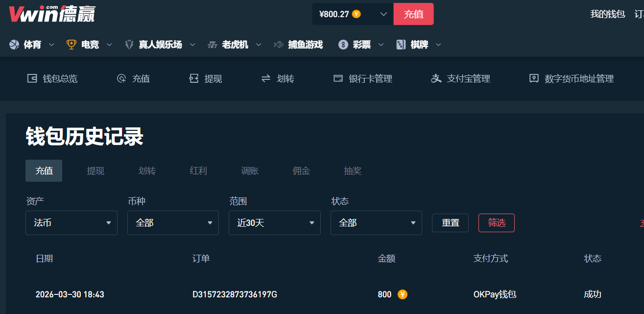Click the 重置 reset button

click(x=450, y=223)
